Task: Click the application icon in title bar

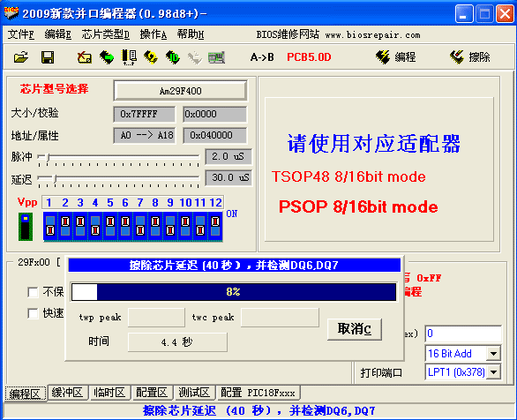Action: (11, 13)
